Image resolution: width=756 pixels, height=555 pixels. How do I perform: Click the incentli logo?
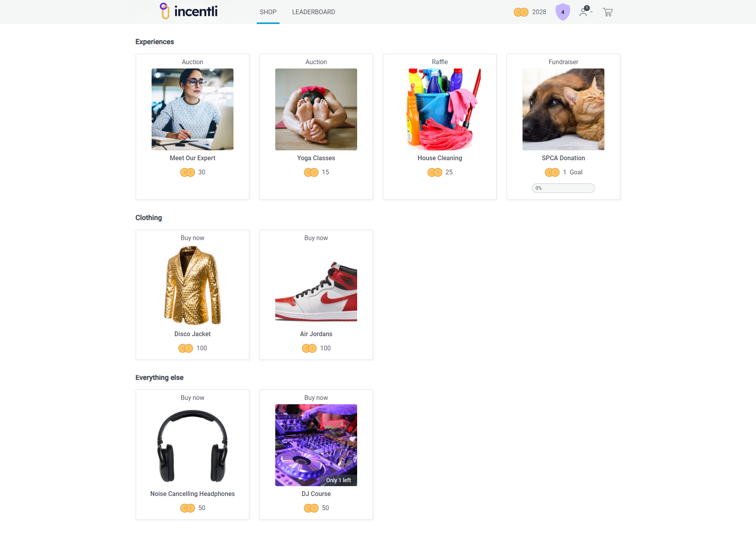tap(189, 11)
